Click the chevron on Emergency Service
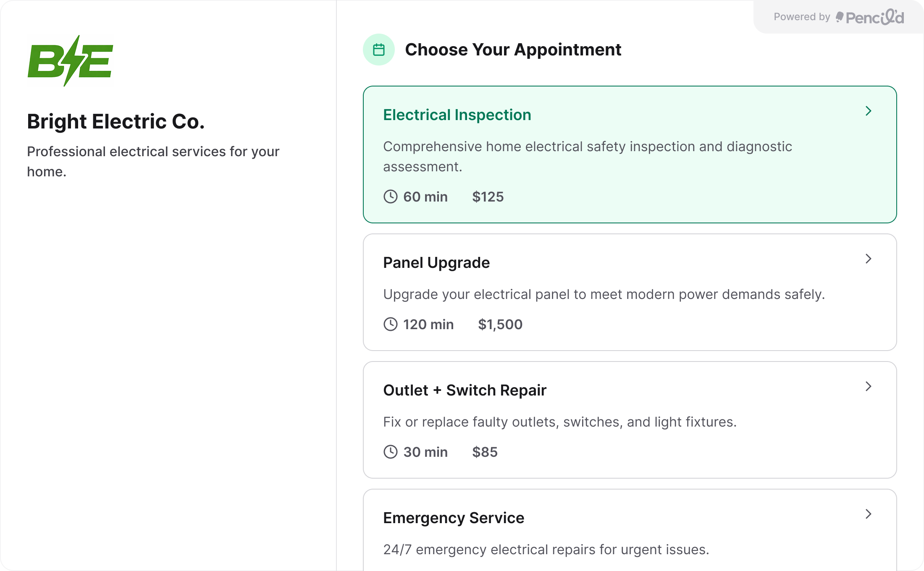The height and width of the screenshot is (571, 924). [868, 514]
